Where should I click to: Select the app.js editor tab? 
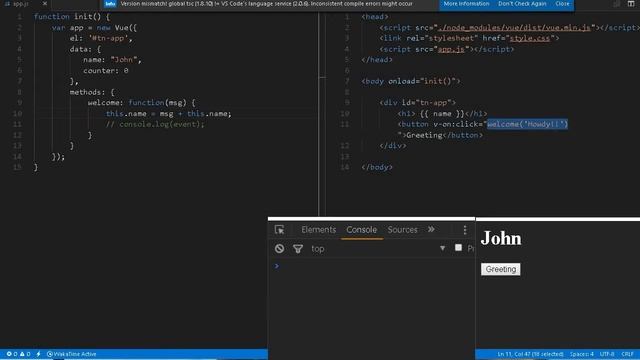pyautogui.click(x=20, y=4)
